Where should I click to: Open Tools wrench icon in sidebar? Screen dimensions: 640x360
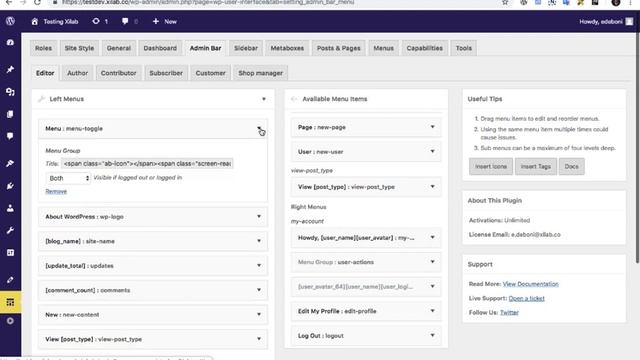10,231
